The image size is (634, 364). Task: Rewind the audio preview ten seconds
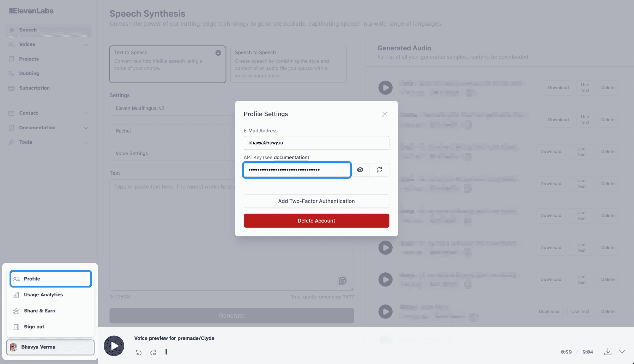[x=138, y=352]
